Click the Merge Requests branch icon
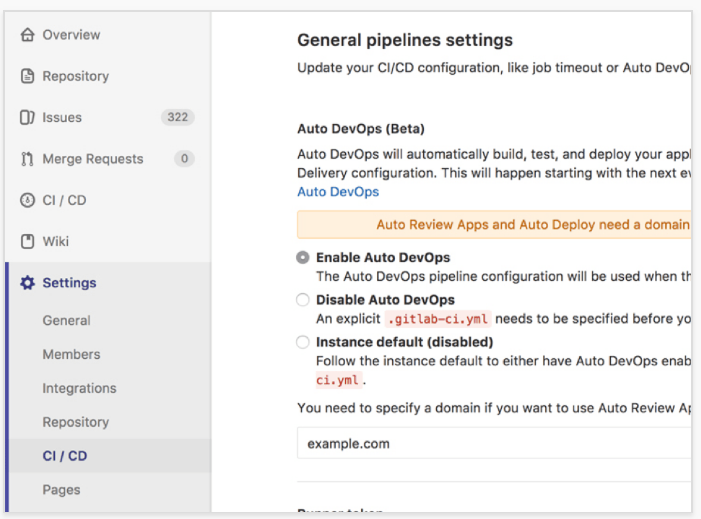This screenshot has width=701, height=519. [27, 159]
